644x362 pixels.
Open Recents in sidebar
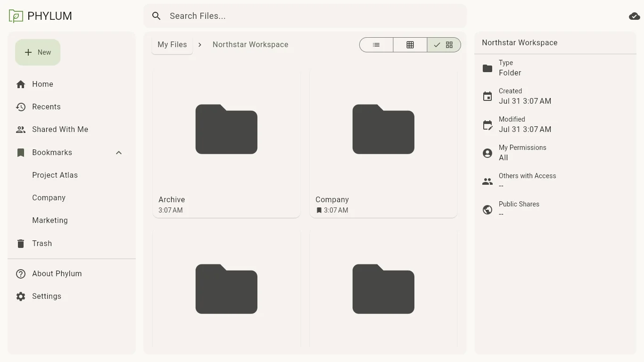pyautogui.click(x=72, y=107)
